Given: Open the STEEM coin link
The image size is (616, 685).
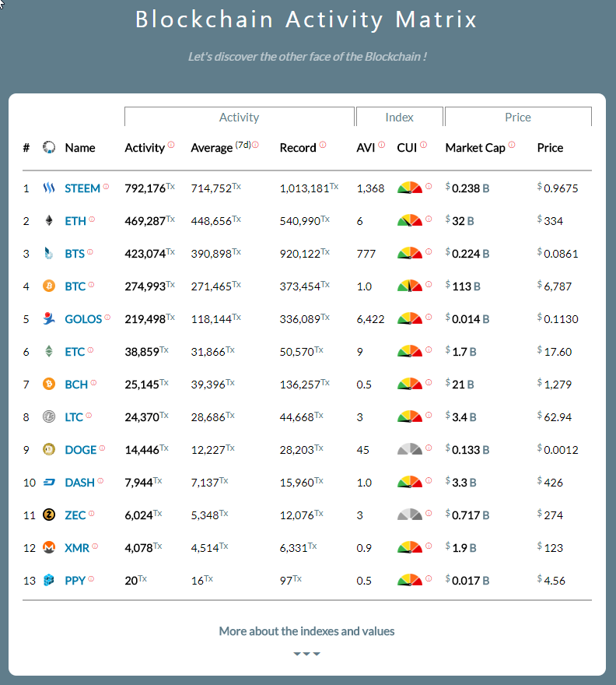Looking at the screenshot, I should (x=82, y=188).
